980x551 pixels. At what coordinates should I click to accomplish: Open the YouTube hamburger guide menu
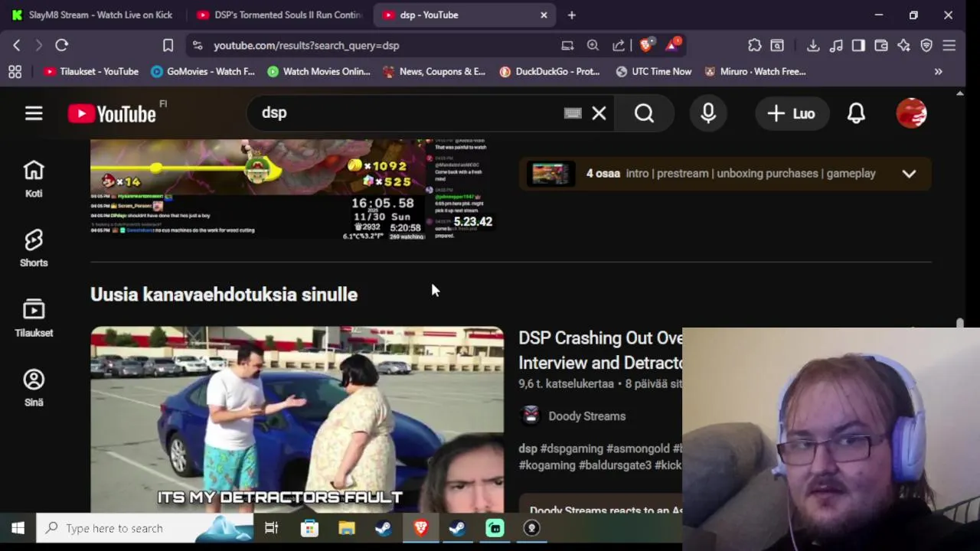(x=34, y=113)
